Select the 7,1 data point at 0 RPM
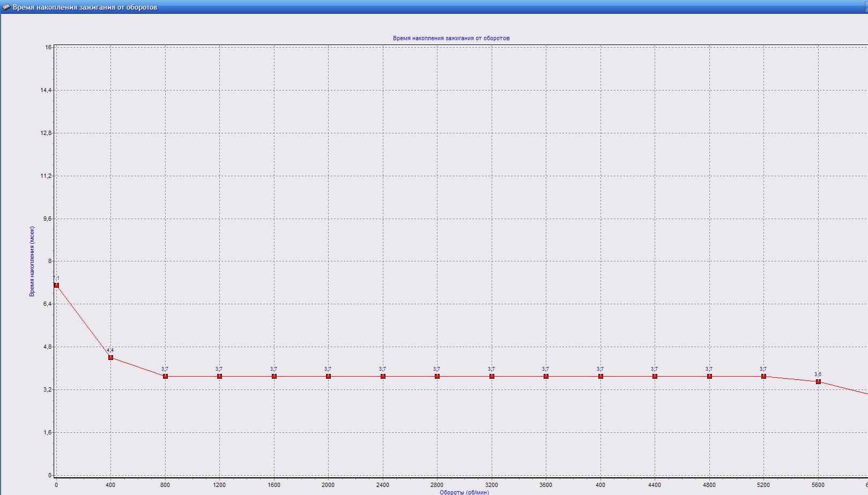Image resolution: width=868 pixels, height=495 pixels. pos(56,286)
